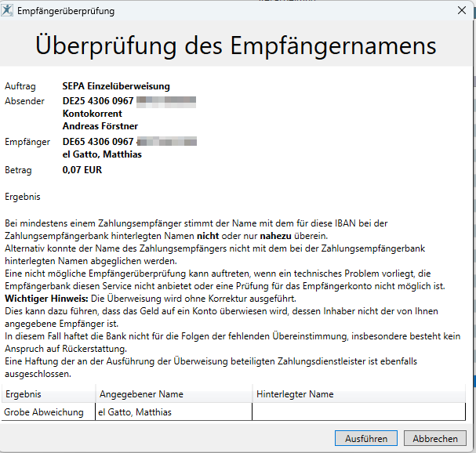Click the application icon in the title bar
The height and width of the screenshot is (453, 476).
pyautogui.click(x=9, y=11)
